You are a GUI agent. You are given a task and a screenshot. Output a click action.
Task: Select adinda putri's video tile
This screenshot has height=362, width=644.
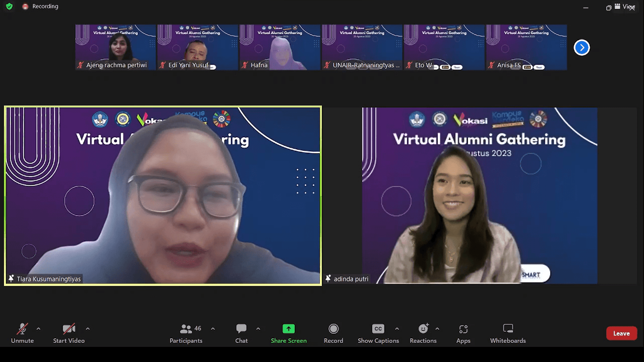coord(479,196)
